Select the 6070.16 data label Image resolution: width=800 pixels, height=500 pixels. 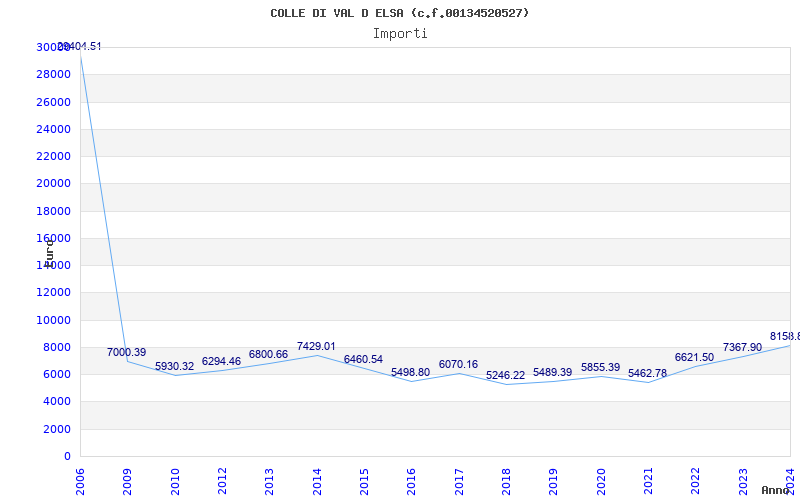click(x=458, y=364)
